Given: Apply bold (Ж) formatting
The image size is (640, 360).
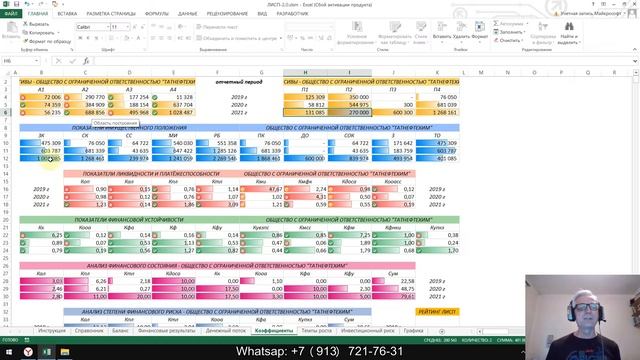Looking at the screenshot, I should pyautogui.click(x=80, y=38).
